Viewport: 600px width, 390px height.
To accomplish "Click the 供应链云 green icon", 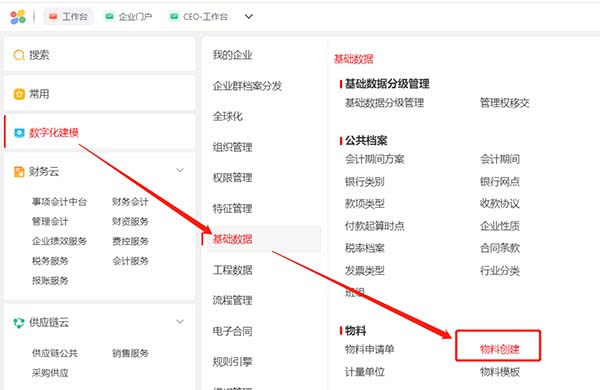I will pos(19,323).
